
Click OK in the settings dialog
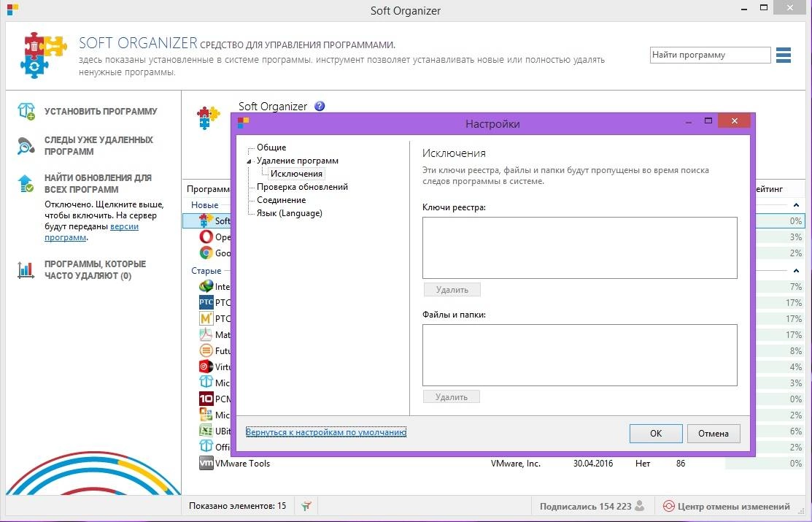[656, 434]
